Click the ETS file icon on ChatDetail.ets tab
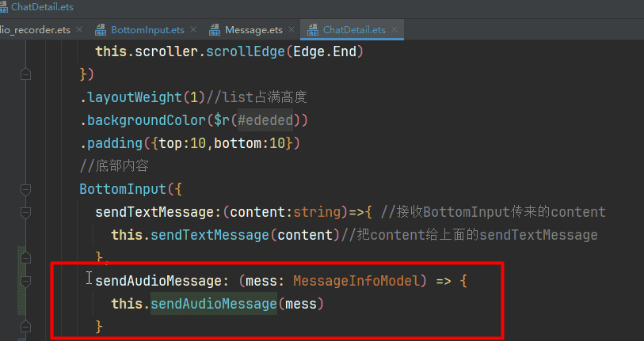This screenshot has height=341, width=644. tap(313, 30)
